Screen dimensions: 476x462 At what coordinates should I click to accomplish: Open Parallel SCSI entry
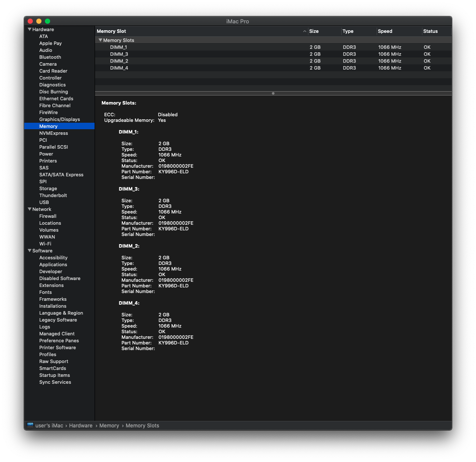[x=54, y=147]
